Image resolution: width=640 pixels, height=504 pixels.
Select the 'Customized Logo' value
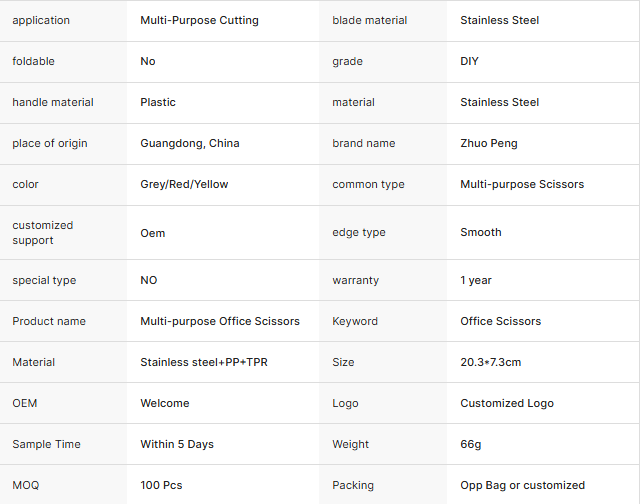click(507, 403)
